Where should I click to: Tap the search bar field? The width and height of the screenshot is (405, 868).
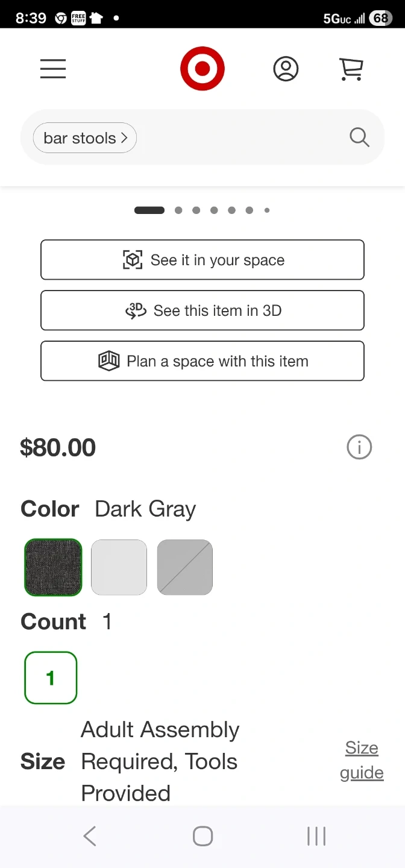tap(241, 137)
